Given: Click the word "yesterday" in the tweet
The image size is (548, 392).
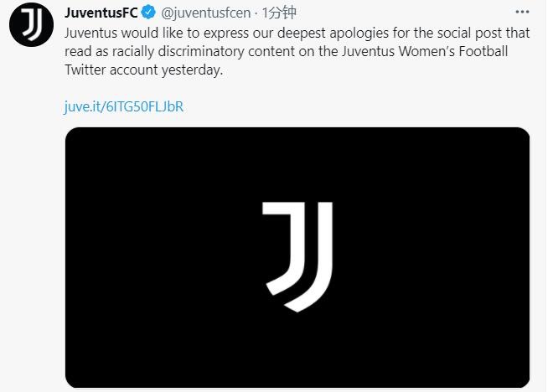Looking at the screenshot, I should 191,72.
